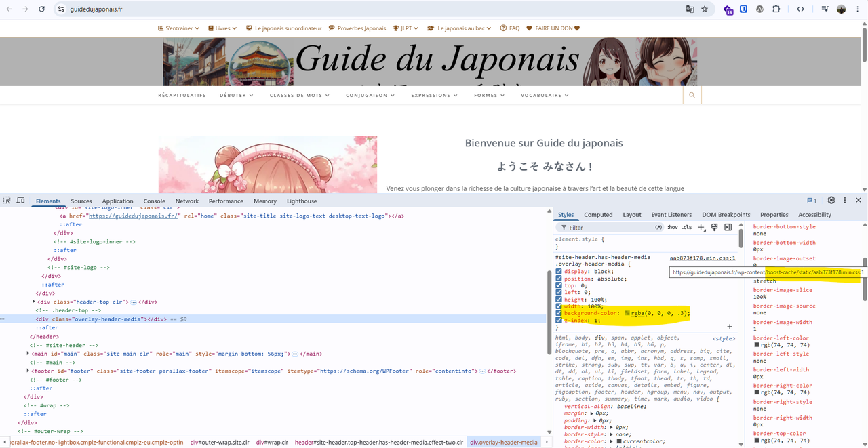Click the Bitwarden shield extension icon

coord(744,9)
